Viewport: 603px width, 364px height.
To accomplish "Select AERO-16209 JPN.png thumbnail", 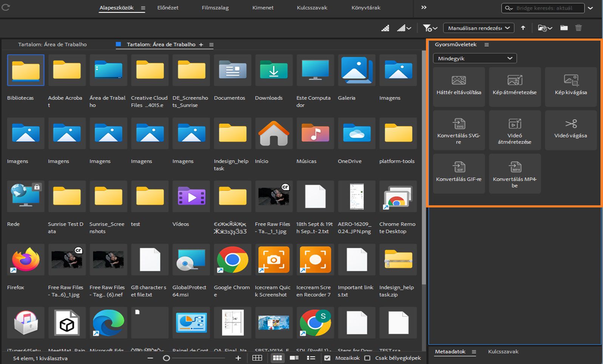I will click(357, 196).
